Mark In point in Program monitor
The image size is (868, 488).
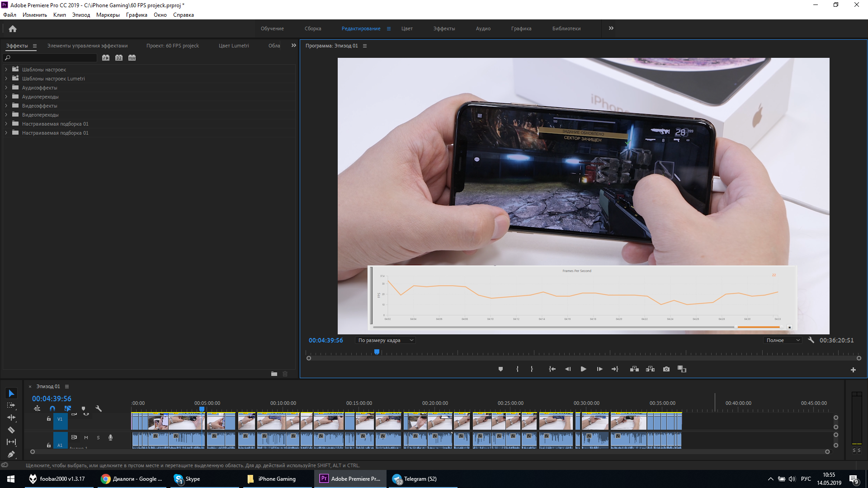click(x=517, y=369)
